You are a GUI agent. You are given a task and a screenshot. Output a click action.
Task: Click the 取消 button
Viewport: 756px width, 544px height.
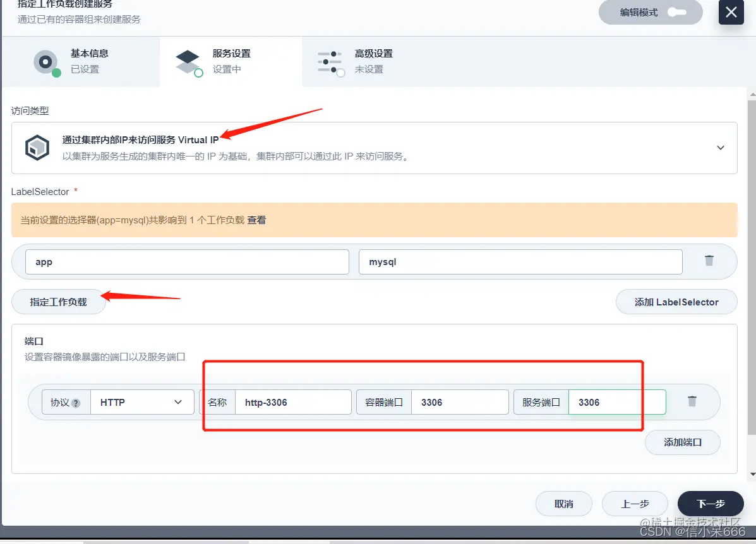[563, 504]
